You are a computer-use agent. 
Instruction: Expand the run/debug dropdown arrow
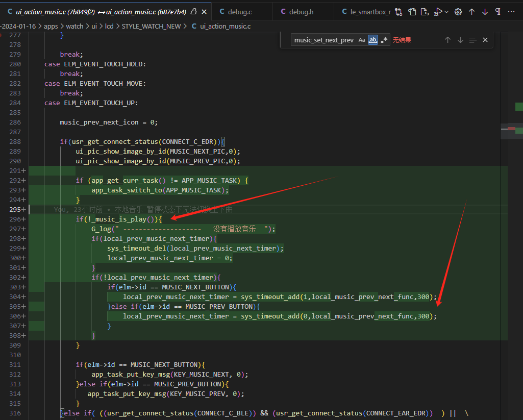446,12
